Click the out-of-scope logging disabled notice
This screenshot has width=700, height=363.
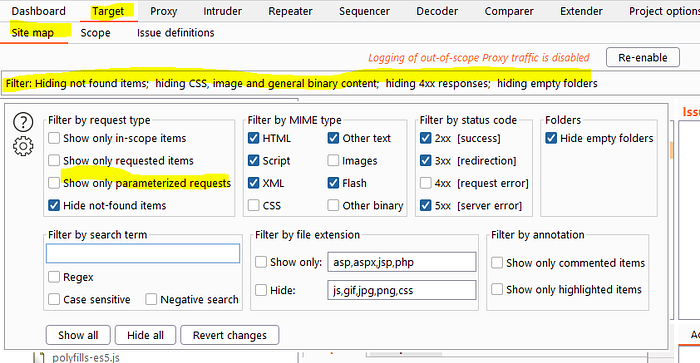(x=479, y=58)
